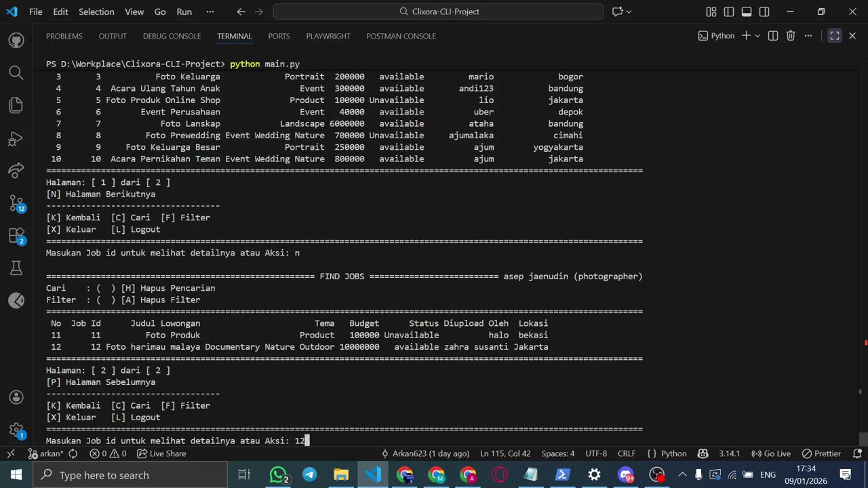
Task: Start Go Live server
Action: [x=770, y=453]
